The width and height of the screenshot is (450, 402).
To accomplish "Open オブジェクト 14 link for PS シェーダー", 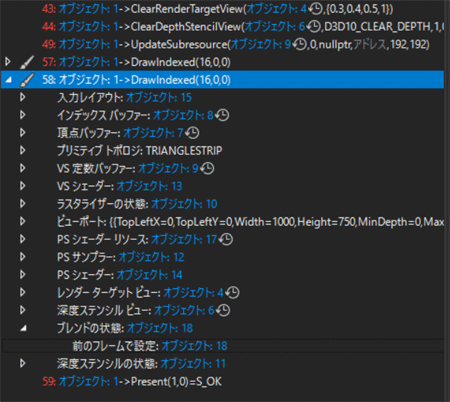I will coord(149,275).
